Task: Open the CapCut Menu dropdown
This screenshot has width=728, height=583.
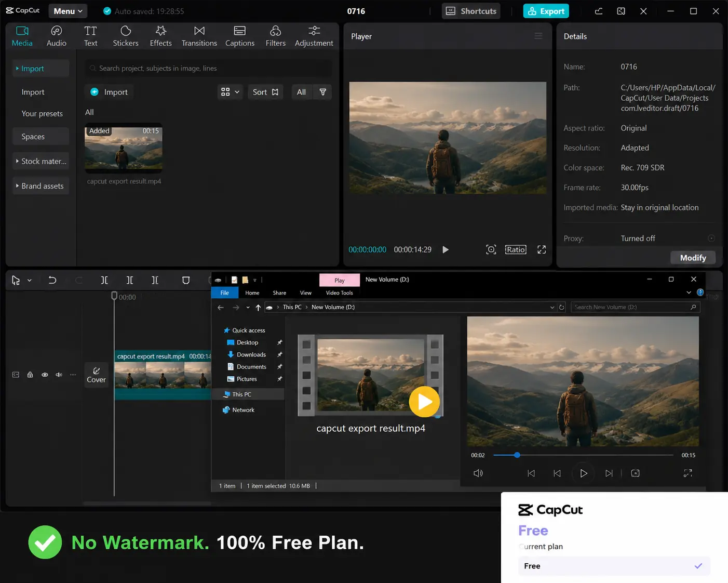Action: click(68, 11)
